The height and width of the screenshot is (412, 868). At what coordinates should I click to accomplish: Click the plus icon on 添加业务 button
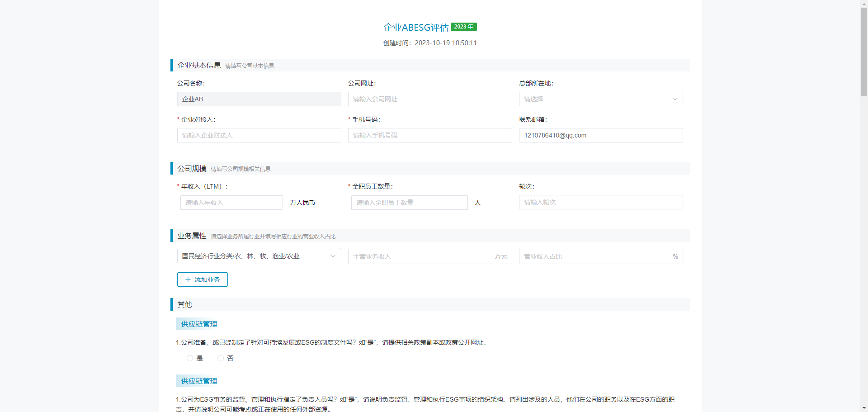(188, 279)
